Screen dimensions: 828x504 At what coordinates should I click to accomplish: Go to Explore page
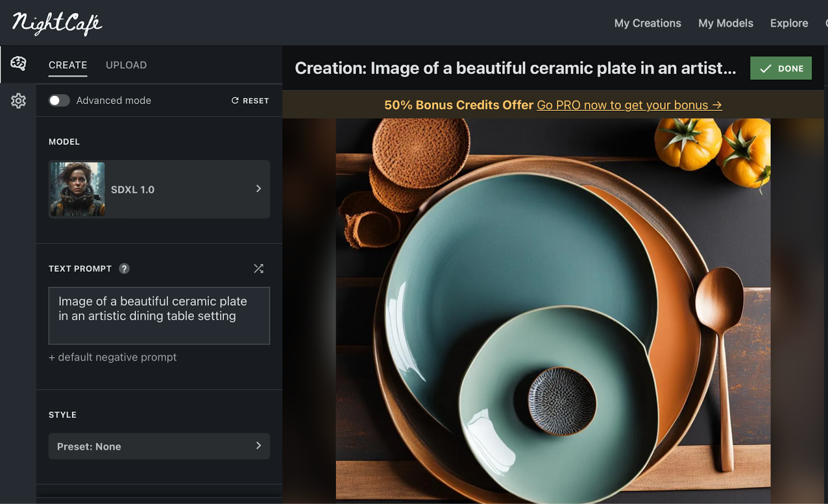click(789, 23)
